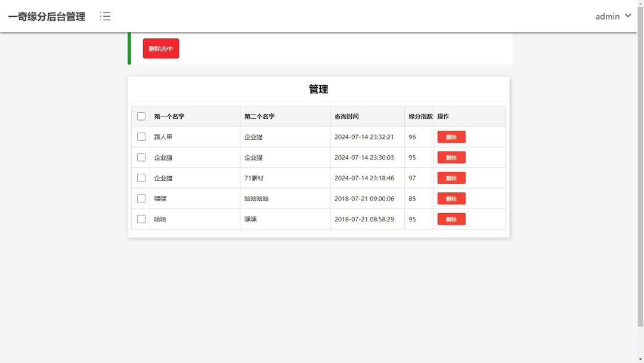Click the page vertical scrollbar thumb

[x=640, y=167]
